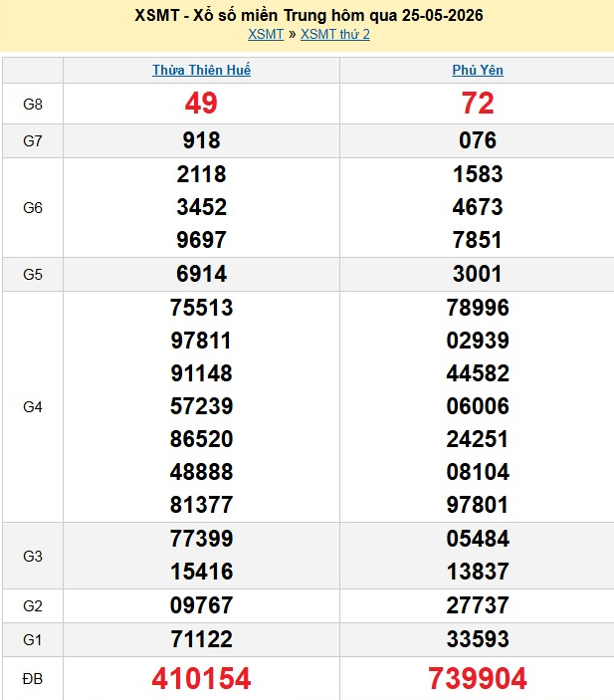Click the G7 row label

33,141
